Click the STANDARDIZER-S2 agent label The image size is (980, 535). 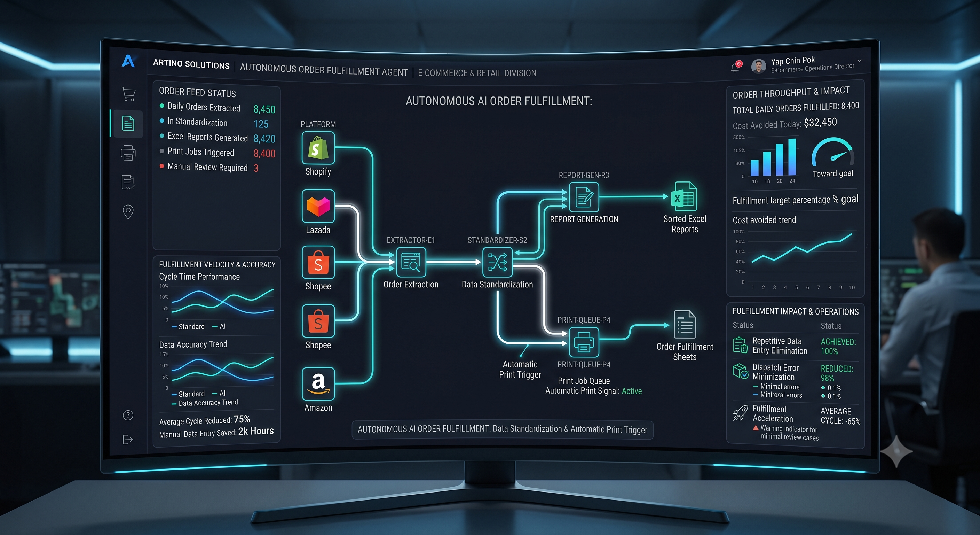click(x=497, y=240)
